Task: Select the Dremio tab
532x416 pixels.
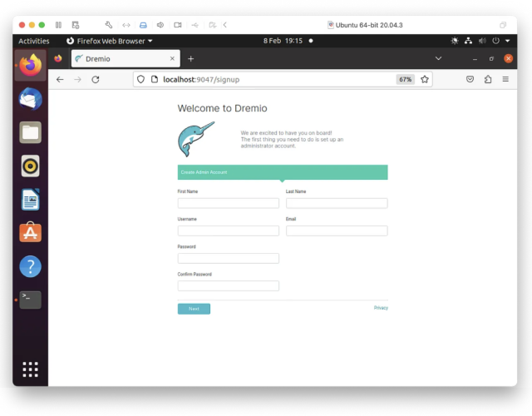Action: pos(126,58)
